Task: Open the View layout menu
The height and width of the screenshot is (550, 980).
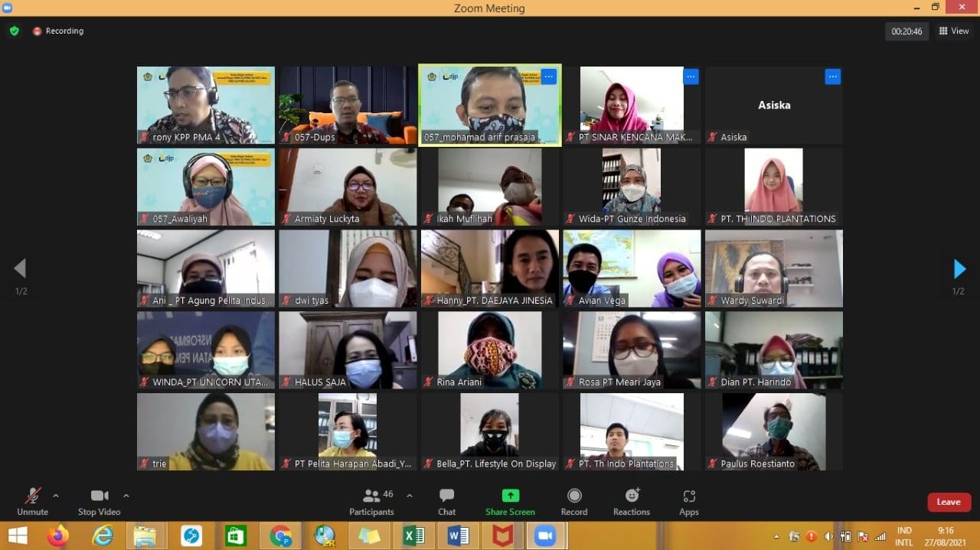Action: [953, 31]
